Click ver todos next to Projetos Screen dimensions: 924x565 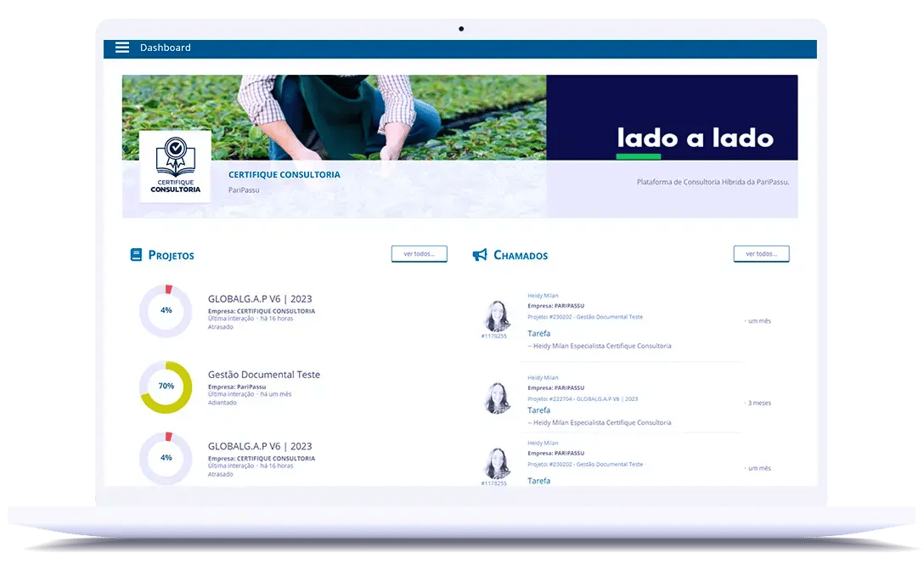coord(419,253)
